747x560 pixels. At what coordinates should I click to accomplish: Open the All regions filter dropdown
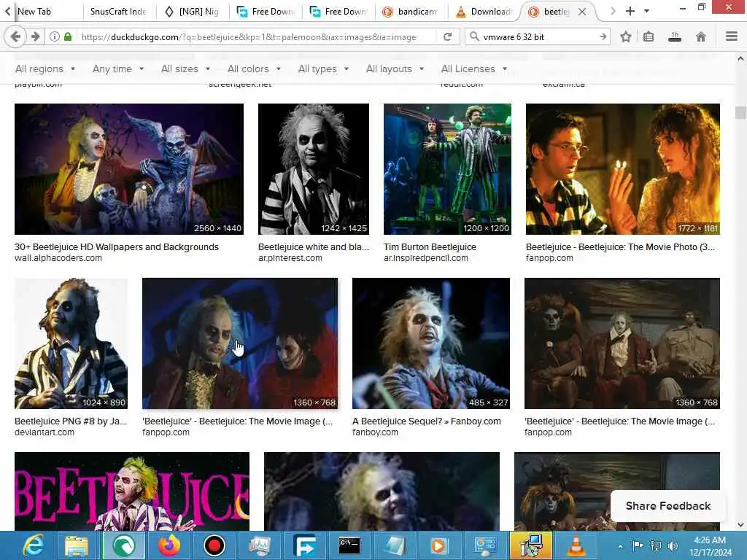point(45,69)
